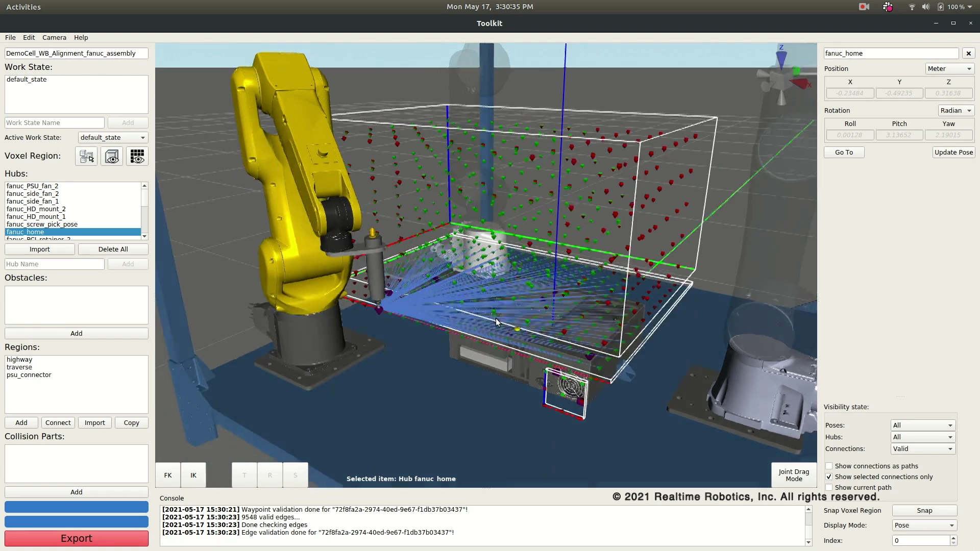
Task: Click the DemoCell_WB_Alignment_fanuc_assembly project name field
Action: [x=77, y=54]
